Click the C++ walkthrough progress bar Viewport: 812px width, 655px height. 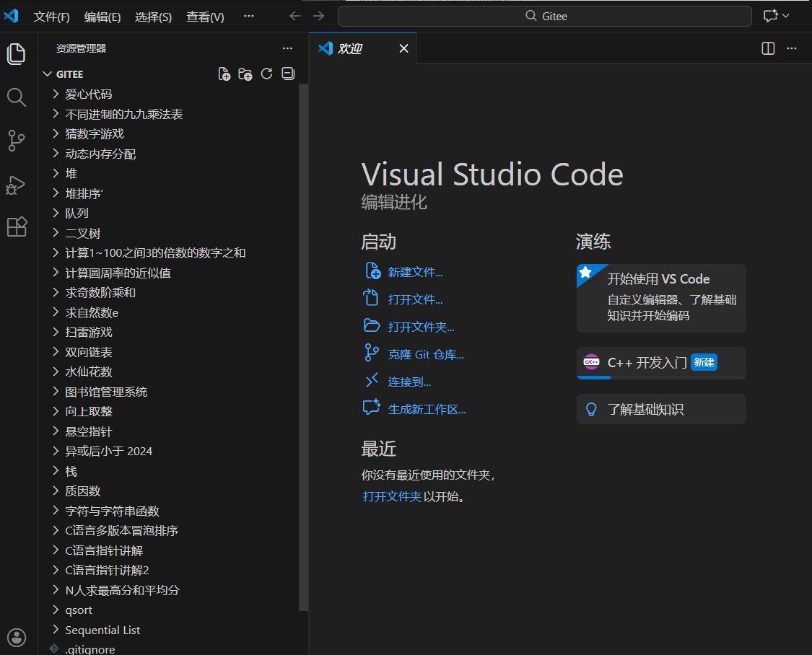(x=661, y=378)
